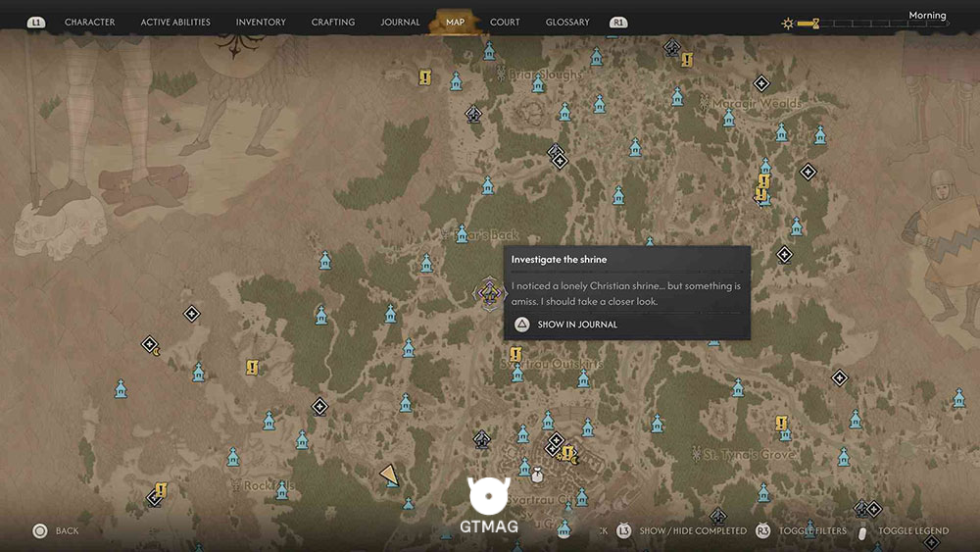
Task: Click the sack icon near Svartrau city
Action: [x=537, y=476]
